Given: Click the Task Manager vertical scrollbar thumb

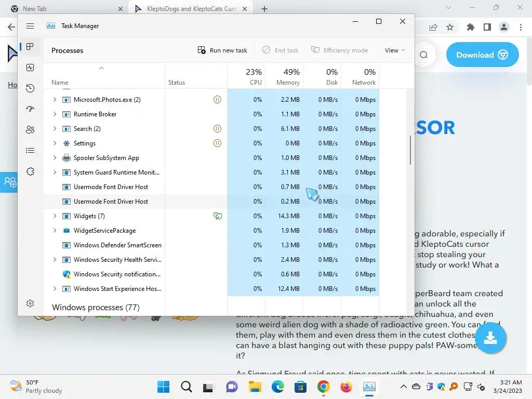Looking at the screenshot, I should pyautogui.click(x=410, y=150).
